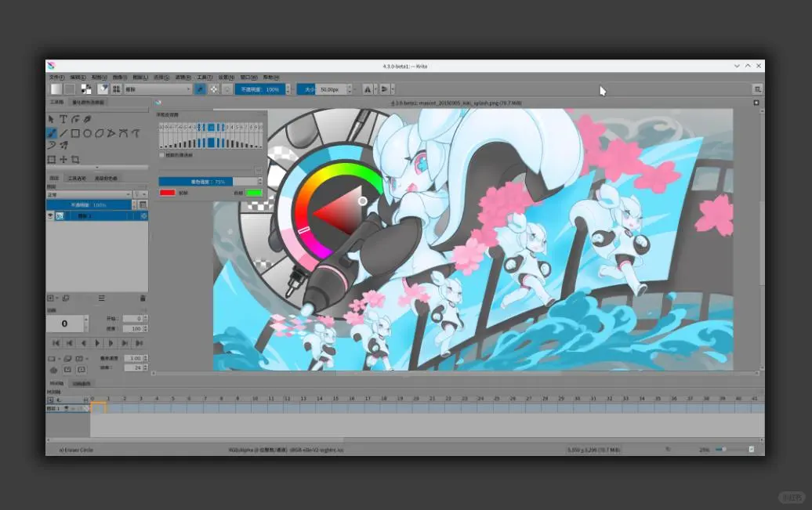
Task: Toggle visibility eye of the layer
Action: tap(51, 215)
